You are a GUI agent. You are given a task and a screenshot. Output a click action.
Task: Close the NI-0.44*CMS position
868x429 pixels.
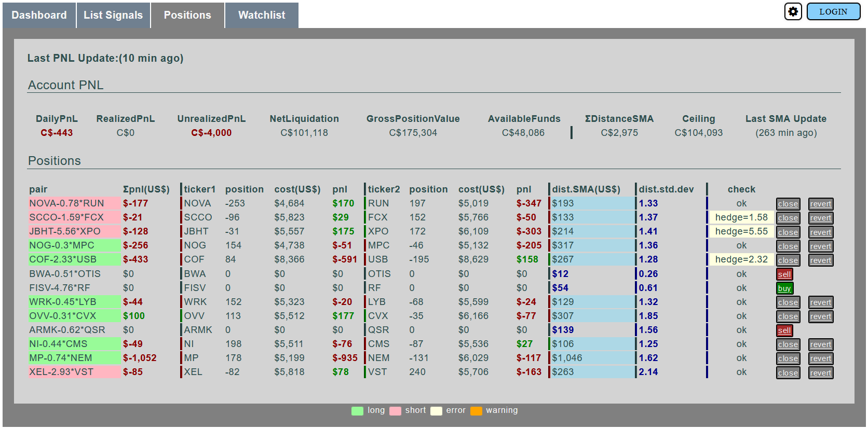[x=788, y=344]
